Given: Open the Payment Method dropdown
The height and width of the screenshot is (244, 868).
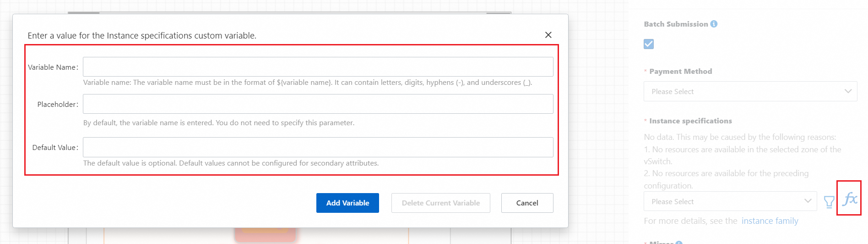Looking at the screenshot, I should pyautogui.click(x=750, y=91).
